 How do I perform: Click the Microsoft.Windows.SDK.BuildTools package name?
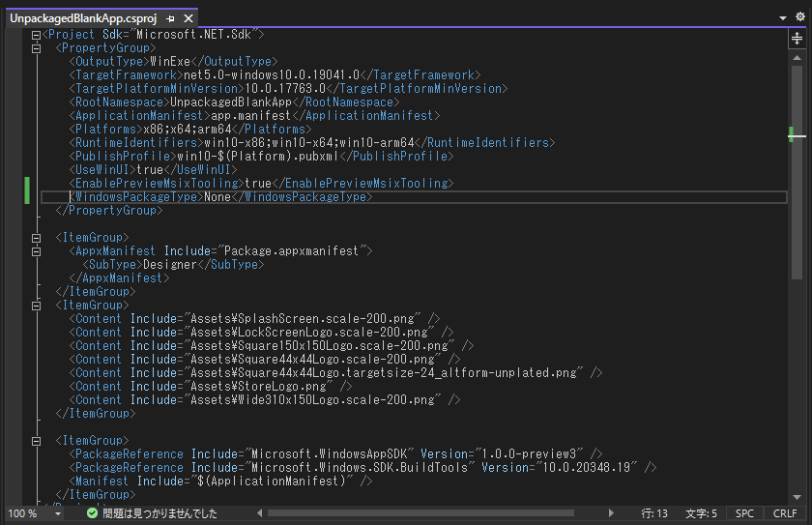(360, 468)
